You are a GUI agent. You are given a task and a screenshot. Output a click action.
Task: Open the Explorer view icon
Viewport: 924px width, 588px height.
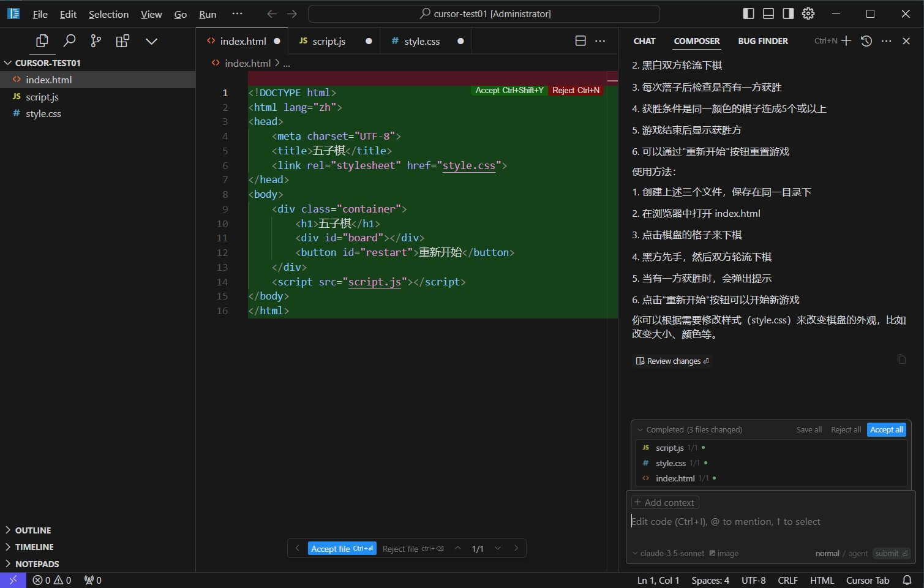tap(42, 41)
